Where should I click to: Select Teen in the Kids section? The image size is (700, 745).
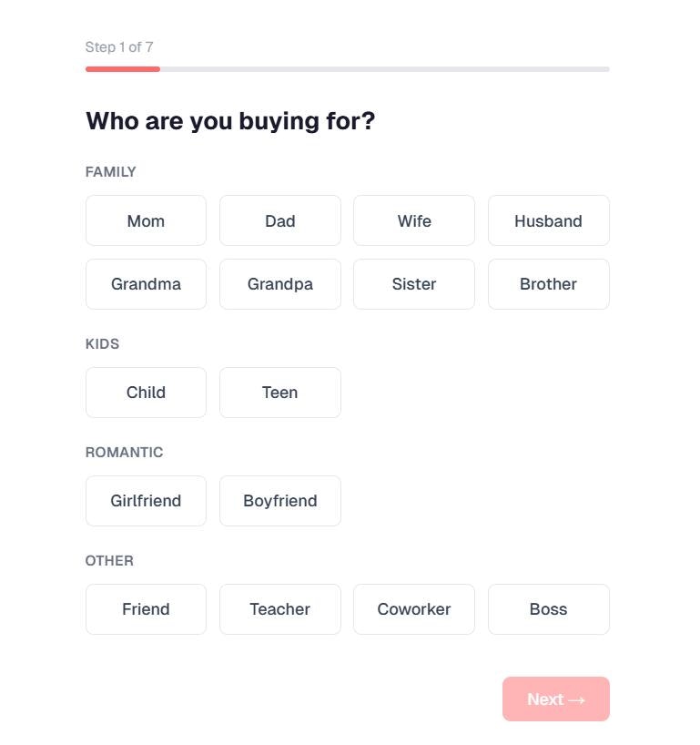(279, 393)
